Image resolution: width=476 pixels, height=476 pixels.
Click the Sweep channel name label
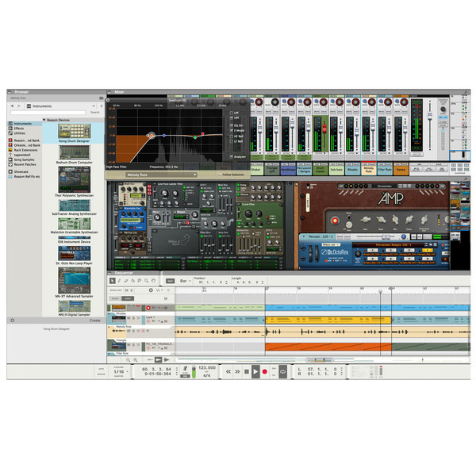point(401,170)
